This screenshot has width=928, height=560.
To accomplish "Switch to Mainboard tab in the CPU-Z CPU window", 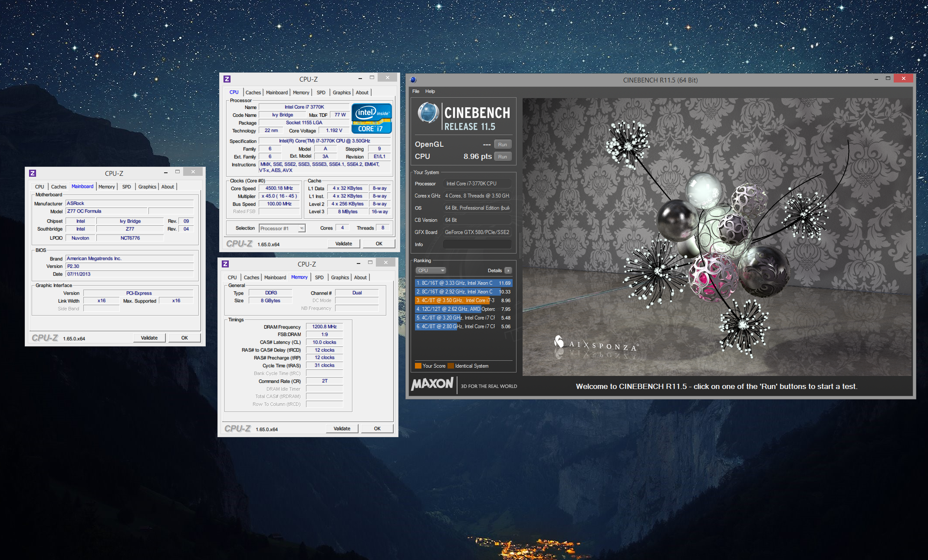I will 277,92.
